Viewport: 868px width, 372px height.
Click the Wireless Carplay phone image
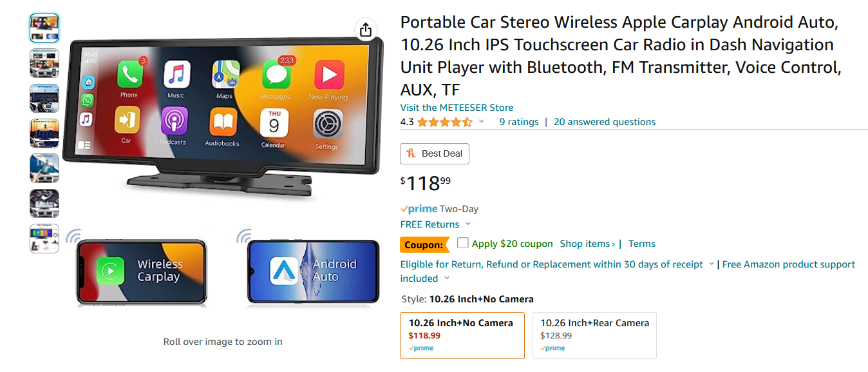[x=142, y=271]
